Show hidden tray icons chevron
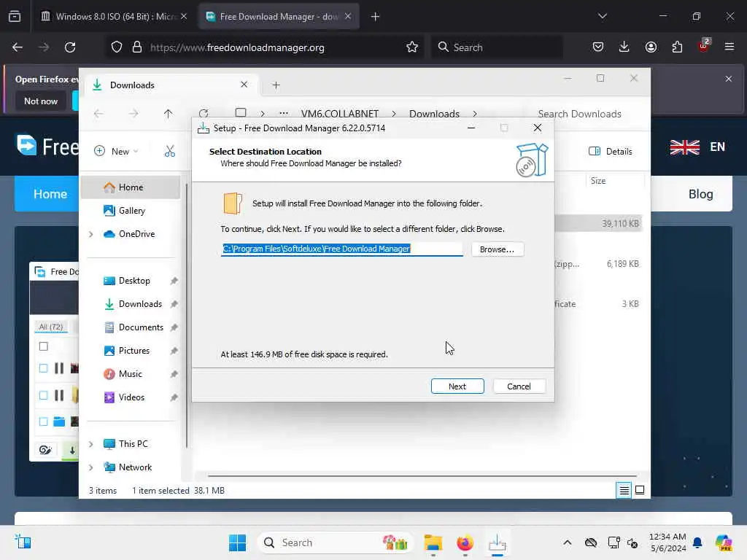 [567, 542]
